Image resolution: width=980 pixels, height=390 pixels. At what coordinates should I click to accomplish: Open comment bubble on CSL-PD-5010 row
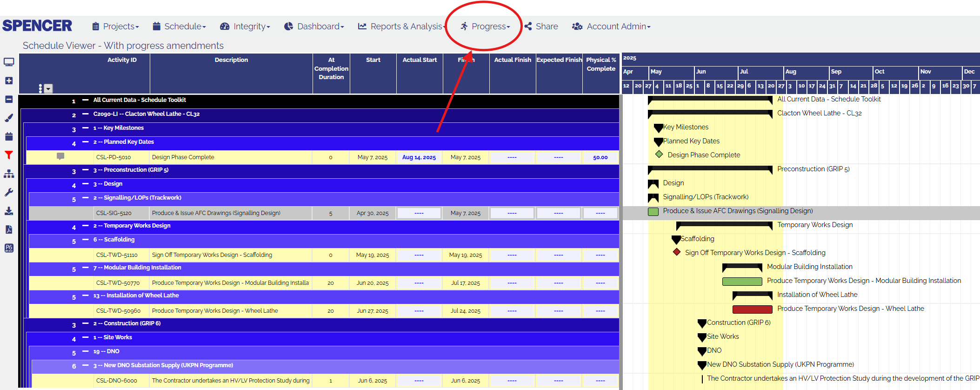60,156
